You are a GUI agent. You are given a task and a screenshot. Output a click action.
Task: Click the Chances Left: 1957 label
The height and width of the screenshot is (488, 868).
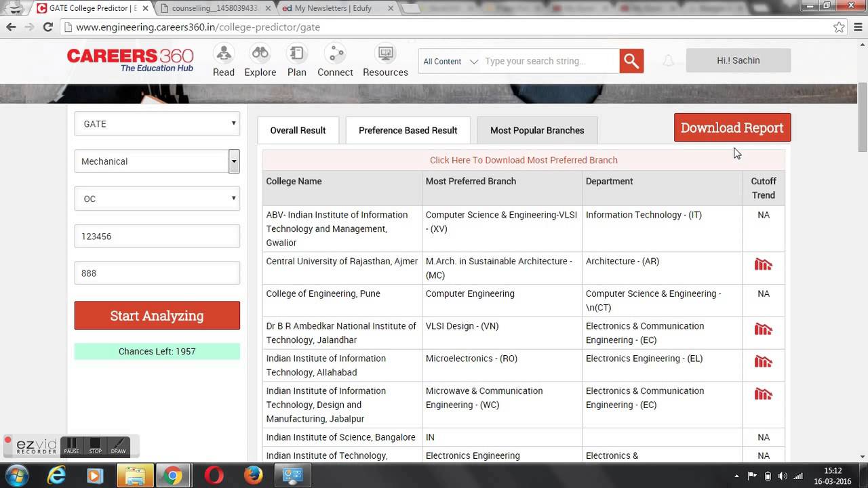157,351
